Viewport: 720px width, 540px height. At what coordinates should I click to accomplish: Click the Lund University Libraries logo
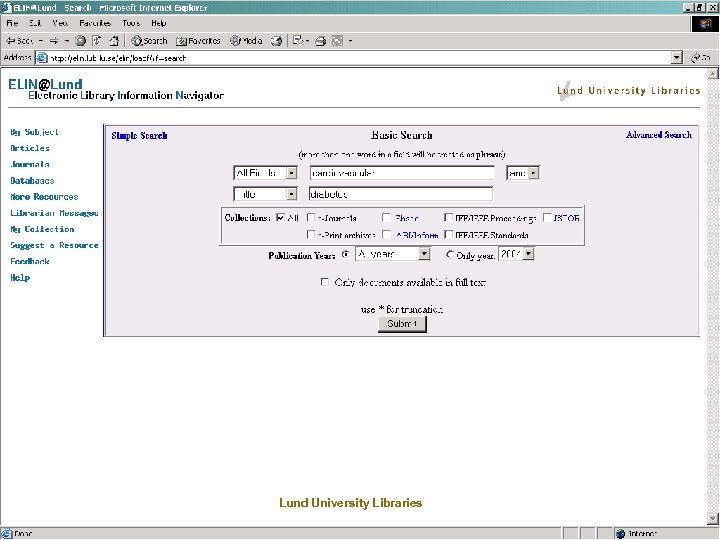[629, 90]
